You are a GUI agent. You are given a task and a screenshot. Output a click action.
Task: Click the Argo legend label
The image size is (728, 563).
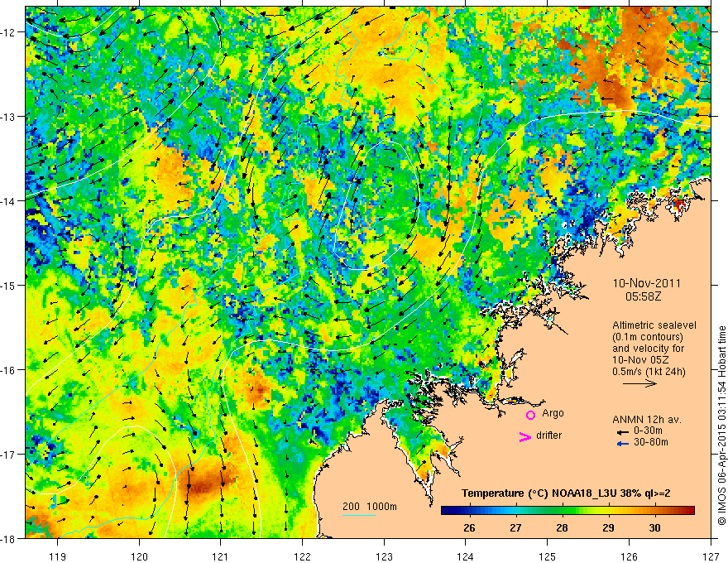click(x=553, y=413)
